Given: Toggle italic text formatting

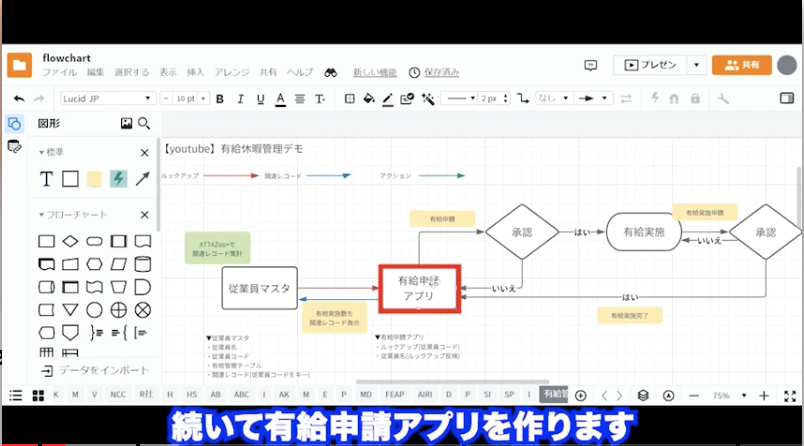Looking at the screenshot, I should [239, 99].
